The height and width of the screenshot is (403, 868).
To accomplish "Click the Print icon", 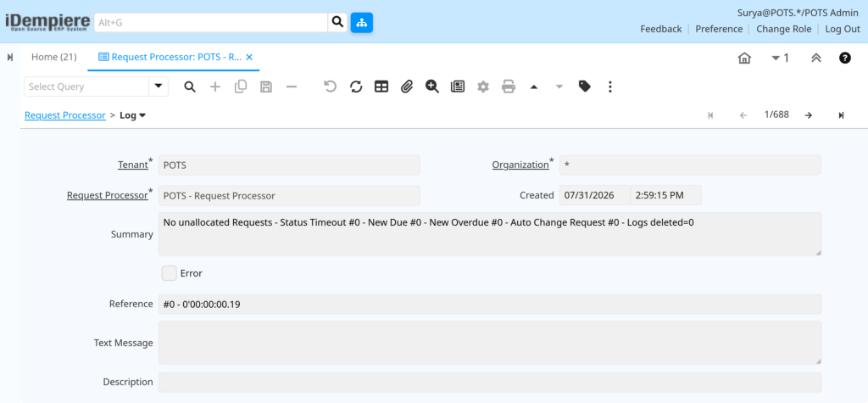I will click(x=509, y=87).
